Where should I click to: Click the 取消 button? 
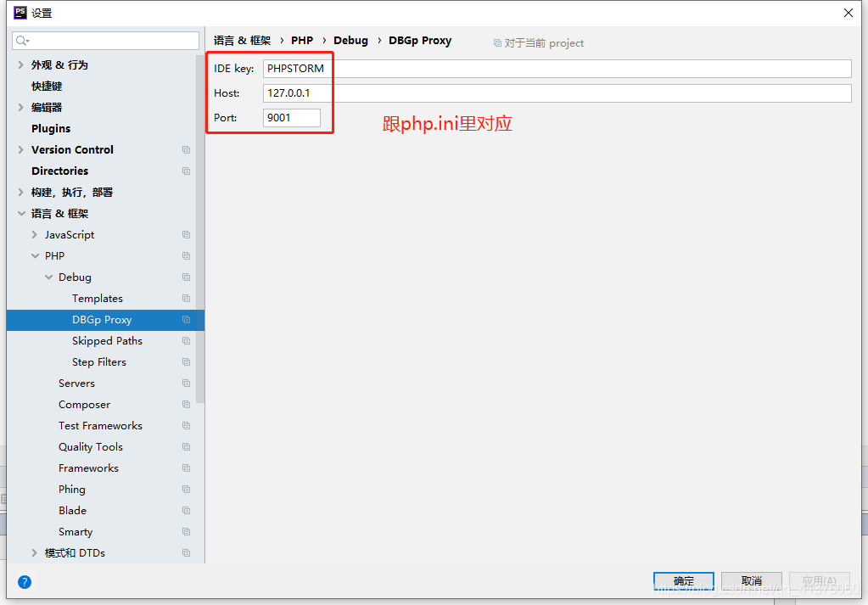click(752, 580)
